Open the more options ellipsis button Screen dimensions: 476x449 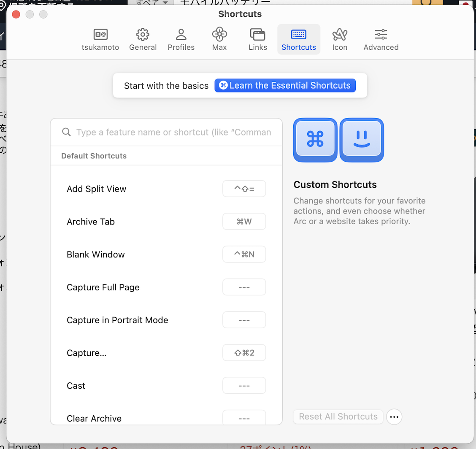tap(394, 417)
